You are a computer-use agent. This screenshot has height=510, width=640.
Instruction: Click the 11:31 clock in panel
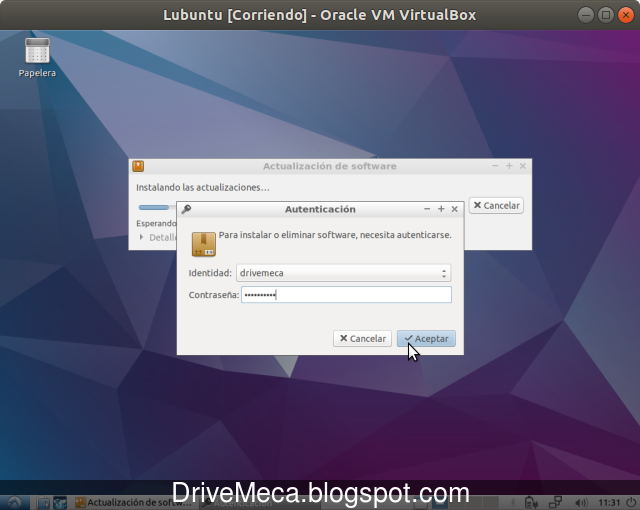tap(609, 503)
